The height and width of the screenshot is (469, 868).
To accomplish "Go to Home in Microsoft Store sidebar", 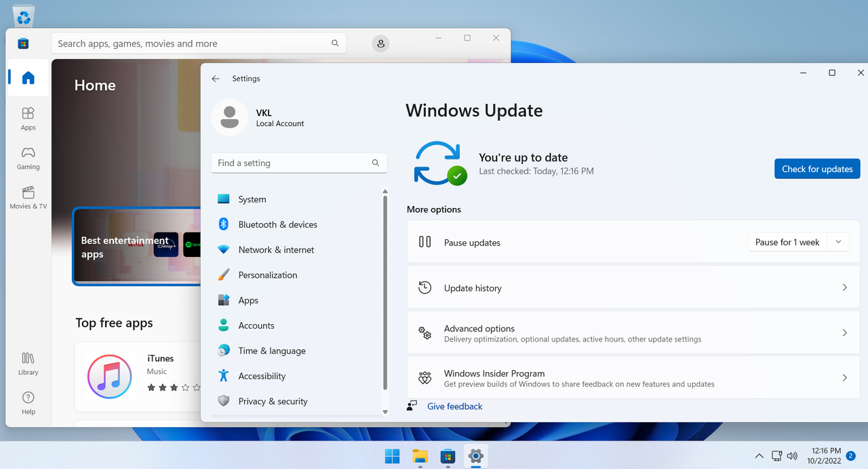I will pyautogui.click(x=28, y=78).
